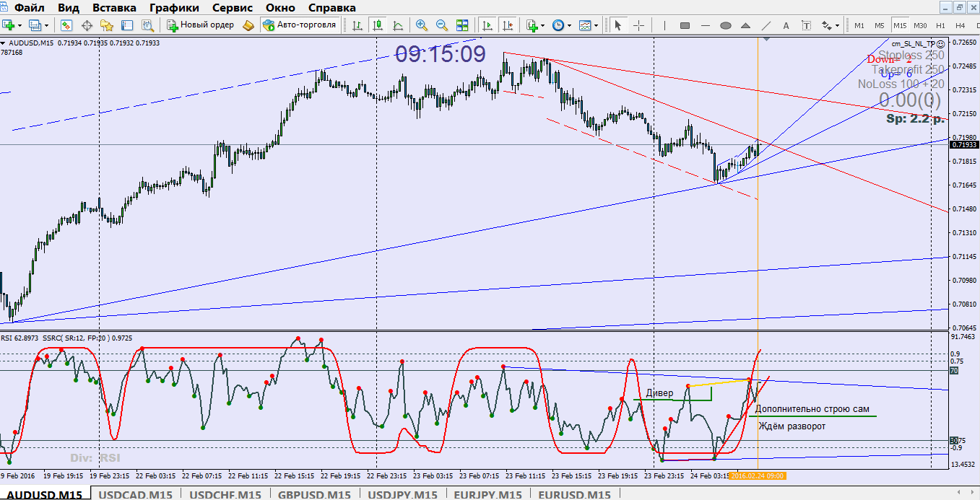Open the Вставка menu

click(x=114, y=8)
